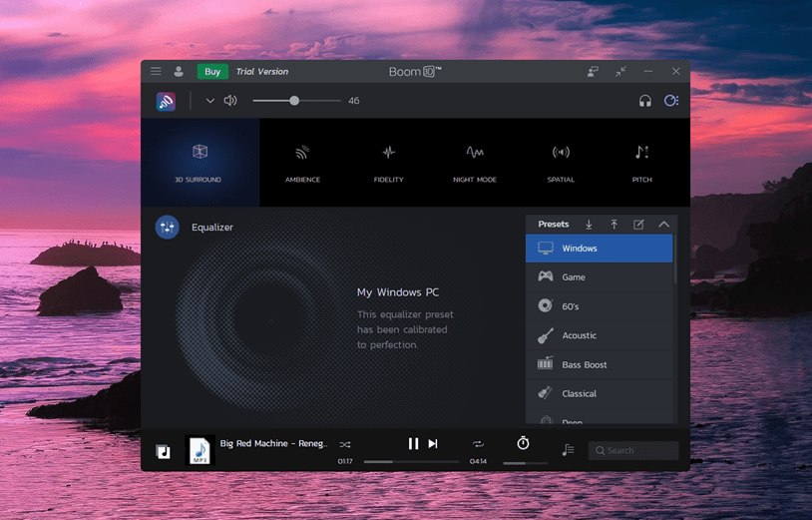
Task: Mute the system volume speaker
Action: pos(230,101)
